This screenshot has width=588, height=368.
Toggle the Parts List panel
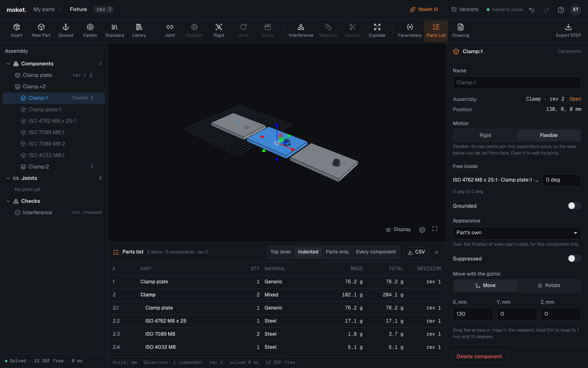[x=436, y=31]
